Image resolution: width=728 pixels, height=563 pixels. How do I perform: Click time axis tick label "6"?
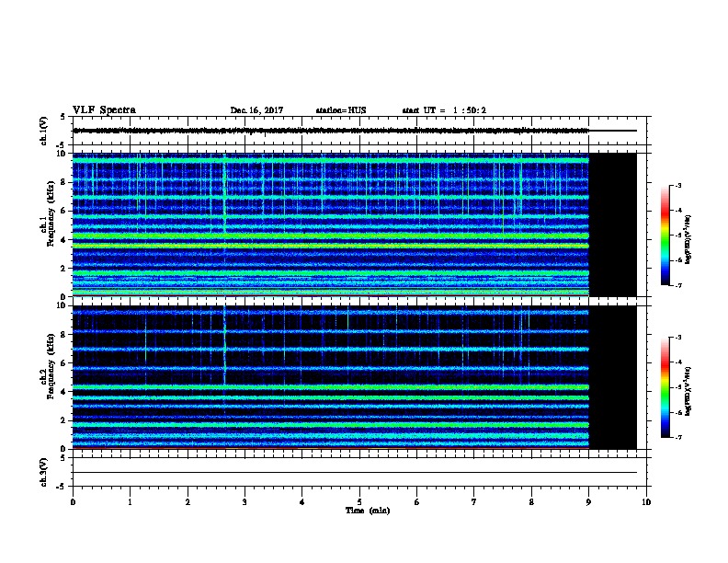[416, 502]
